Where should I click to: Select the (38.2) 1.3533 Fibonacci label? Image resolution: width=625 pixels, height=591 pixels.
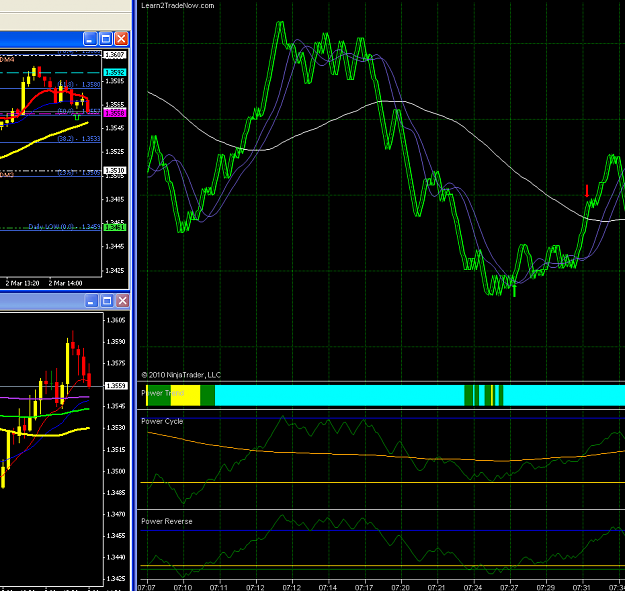point(79,139)
